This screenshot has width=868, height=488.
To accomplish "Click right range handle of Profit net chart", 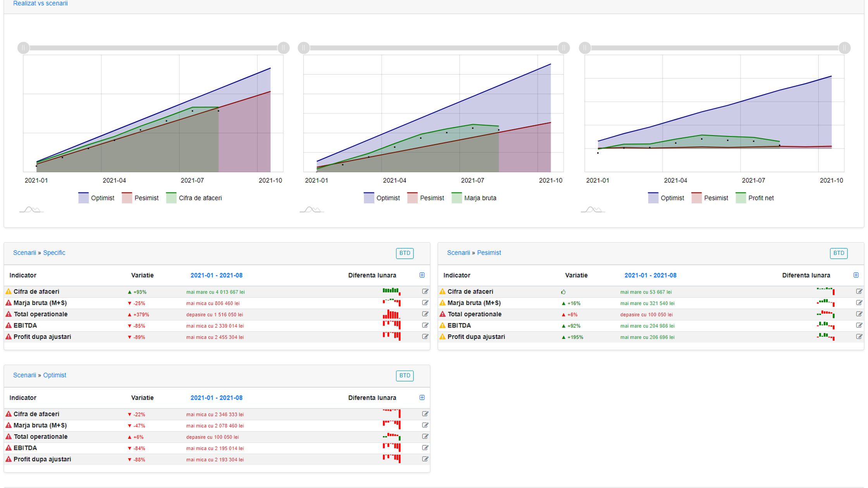I will 844,48.
